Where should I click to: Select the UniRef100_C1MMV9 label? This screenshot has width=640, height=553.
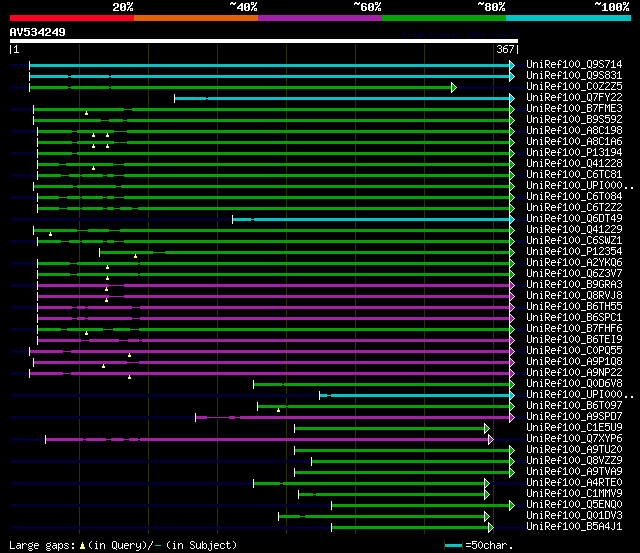pos(574,494)
